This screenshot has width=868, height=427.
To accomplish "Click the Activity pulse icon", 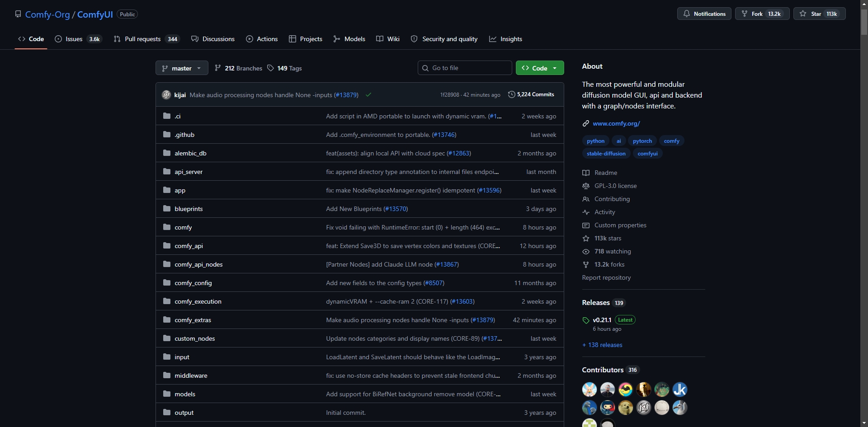I will [x=586, y=212].
